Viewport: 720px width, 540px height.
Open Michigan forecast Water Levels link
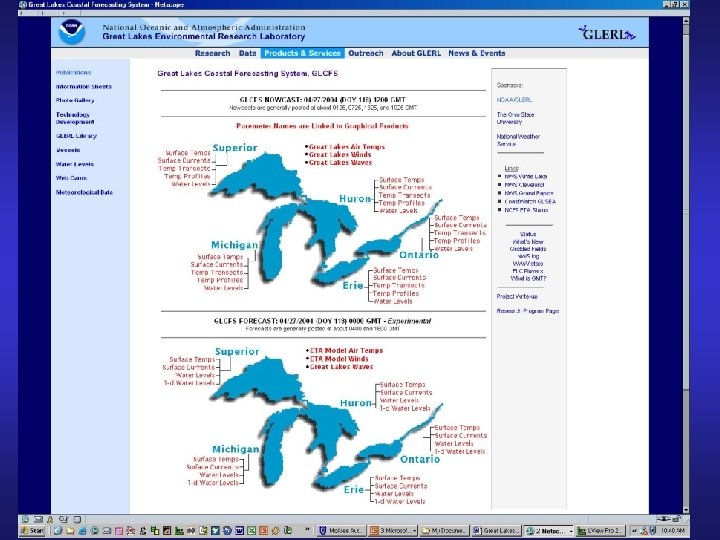point(219,475)
